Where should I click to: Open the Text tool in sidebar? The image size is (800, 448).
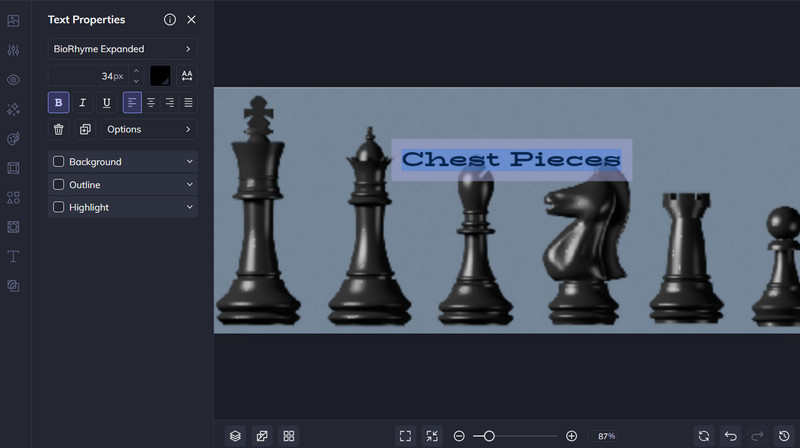point(14,256)
